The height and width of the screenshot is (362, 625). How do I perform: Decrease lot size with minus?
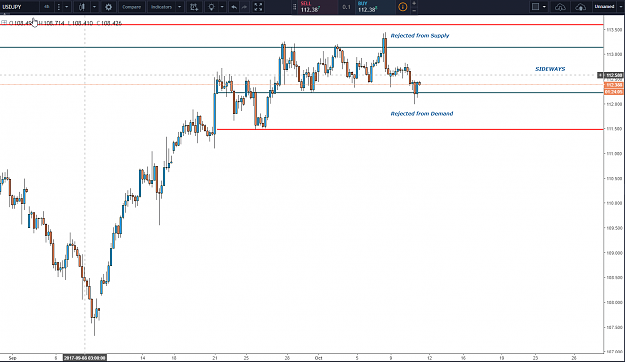click(x=414, y=10)
